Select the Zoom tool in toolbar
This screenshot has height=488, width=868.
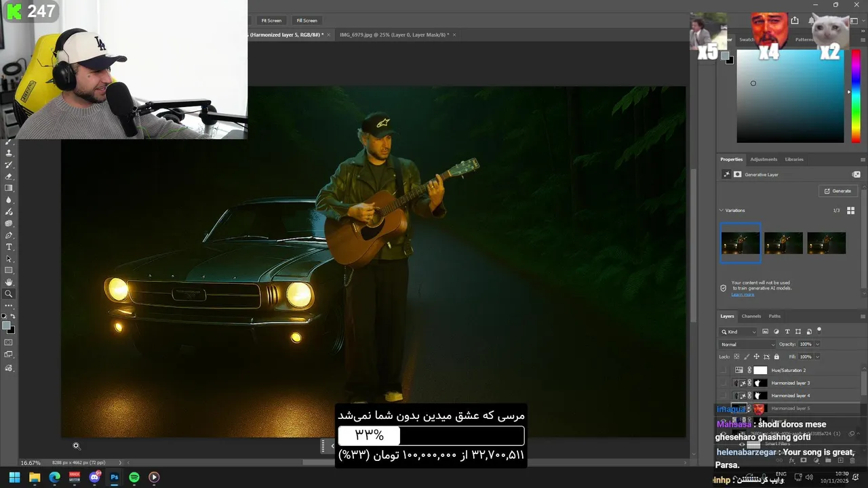click(x=9, y=293)
